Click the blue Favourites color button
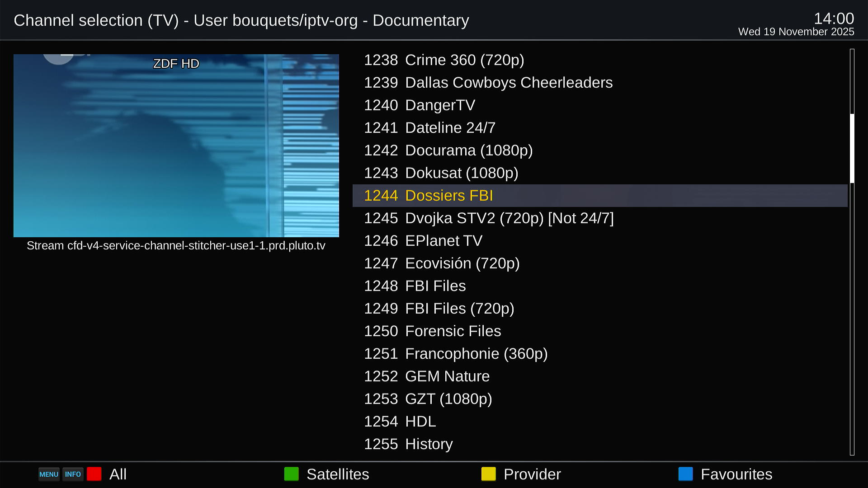 pyautogui.click(x=686, y=474)
